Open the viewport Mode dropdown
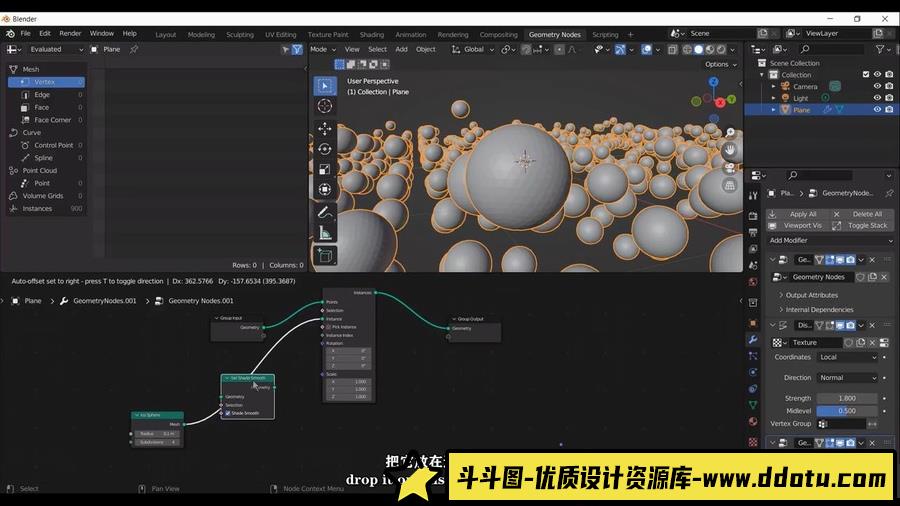Image resolution: width=900 pixels, height=506 pixels. [323, 49]
